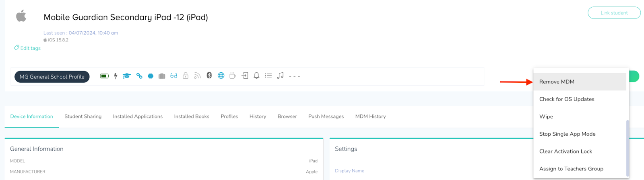
Task: Click the actions menu scrollbar
Action: pyautogui.click(x=627, y=148)
